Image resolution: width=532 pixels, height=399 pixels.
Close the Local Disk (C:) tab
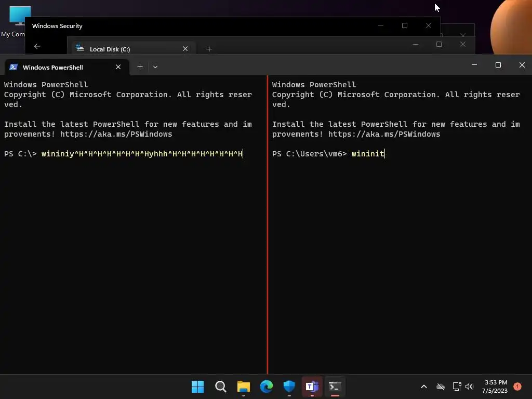[185, 49]
